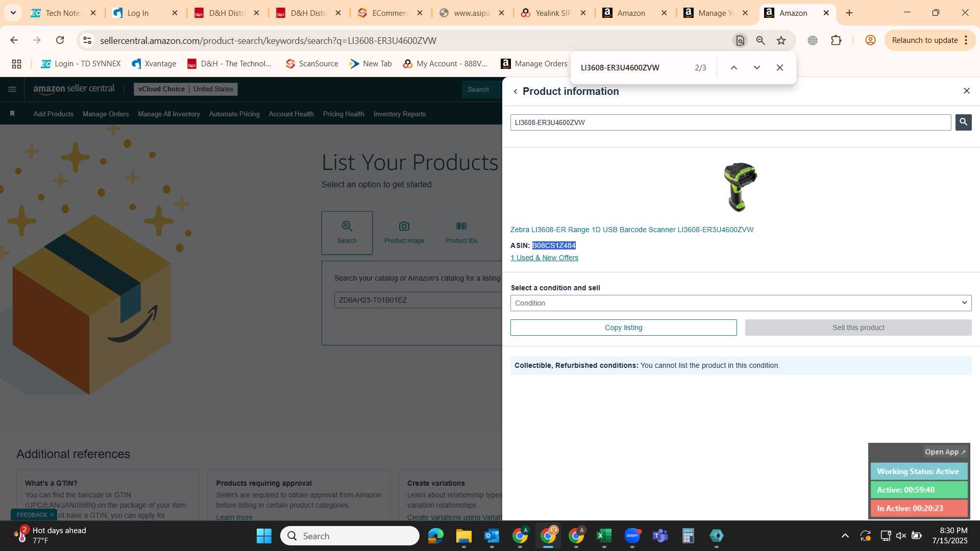
Task: Go to next find-in-page match
Action: point(756,67)
